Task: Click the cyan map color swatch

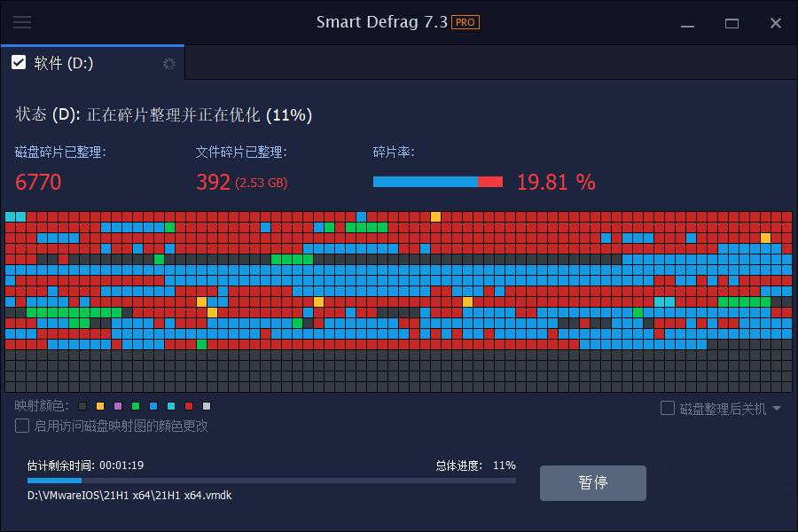Action: coord(171,406)
